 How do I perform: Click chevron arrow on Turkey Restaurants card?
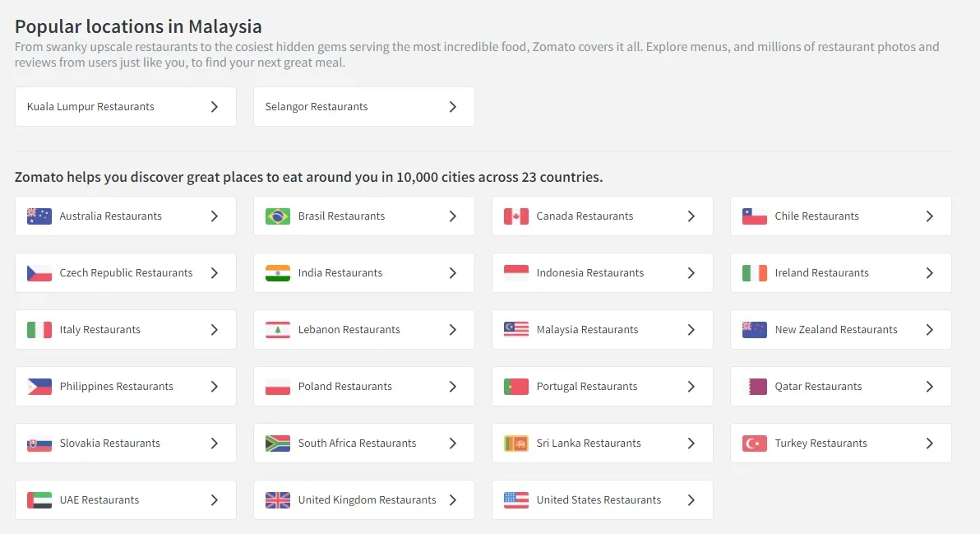929,443
